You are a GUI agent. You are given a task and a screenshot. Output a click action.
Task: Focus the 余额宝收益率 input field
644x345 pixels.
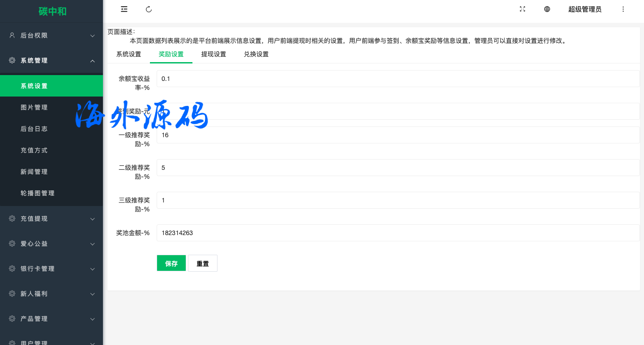click(x=397, y=79)
